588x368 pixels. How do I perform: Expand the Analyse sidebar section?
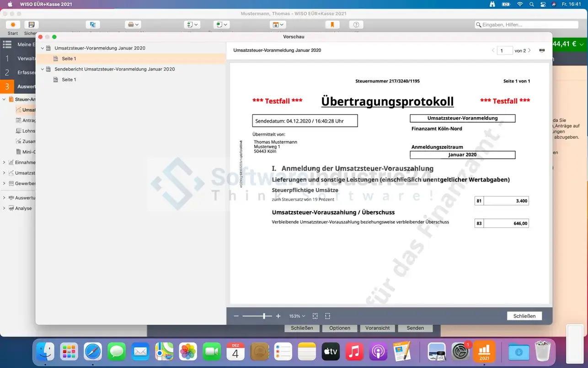pos(4,208)
